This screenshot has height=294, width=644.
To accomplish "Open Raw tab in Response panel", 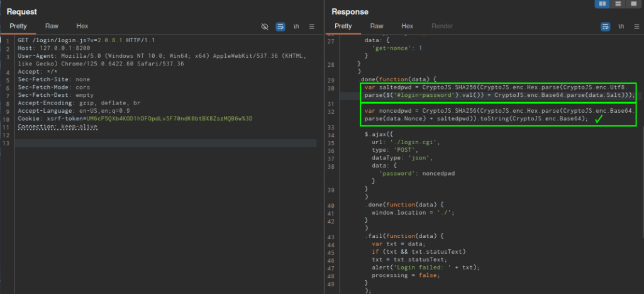I will point(377,26).
